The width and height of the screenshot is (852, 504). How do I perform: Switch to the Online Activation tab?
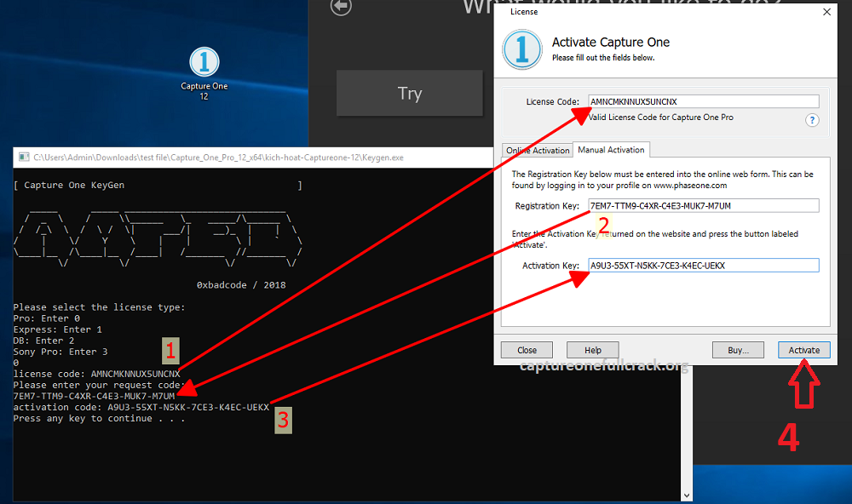point(538,151)
